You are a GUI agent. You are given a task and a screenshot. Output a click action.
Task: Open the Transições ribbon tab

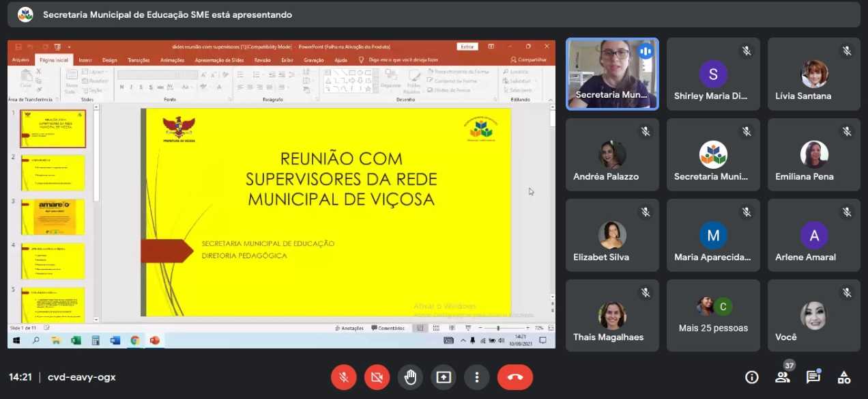139,59
